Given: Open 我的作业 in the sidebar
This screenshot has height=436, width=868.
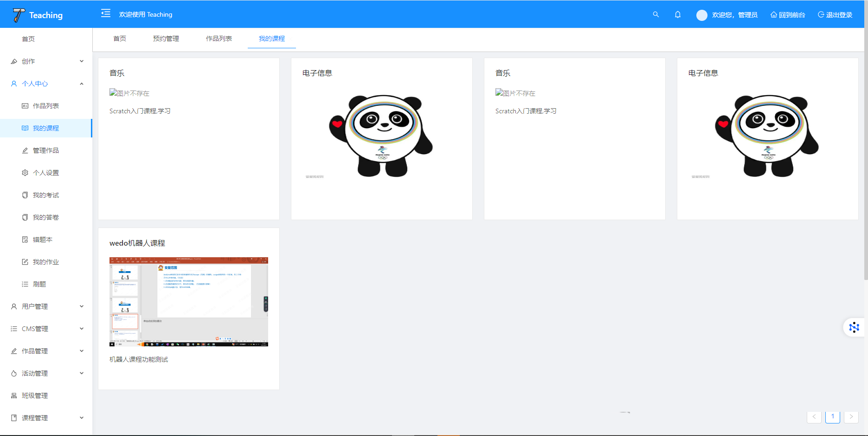Looking at the screenshot, I should pos(45,262).
